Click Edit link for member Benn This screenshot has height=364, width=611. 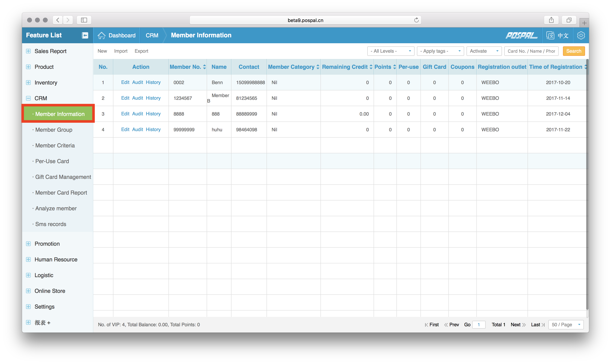[125, 82]
